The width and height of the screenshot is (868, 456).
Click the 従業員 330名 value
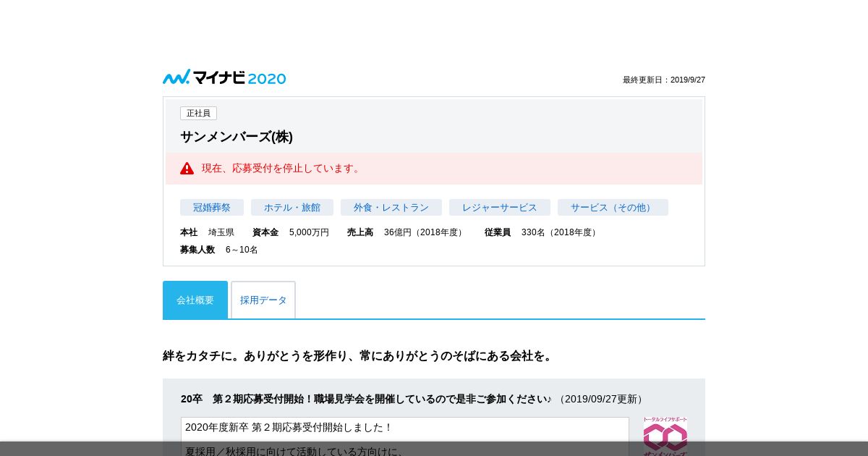561,232
